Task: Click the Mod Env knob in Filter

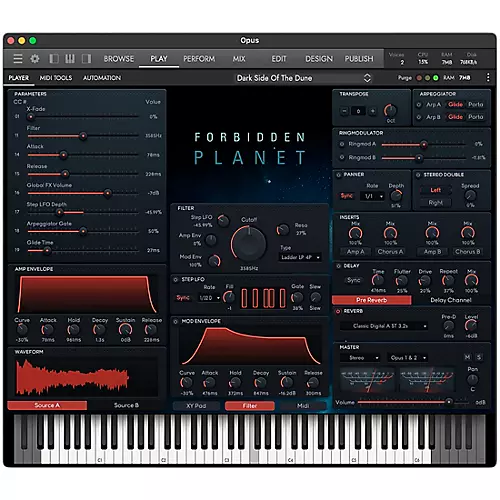Action: [214, 261]
